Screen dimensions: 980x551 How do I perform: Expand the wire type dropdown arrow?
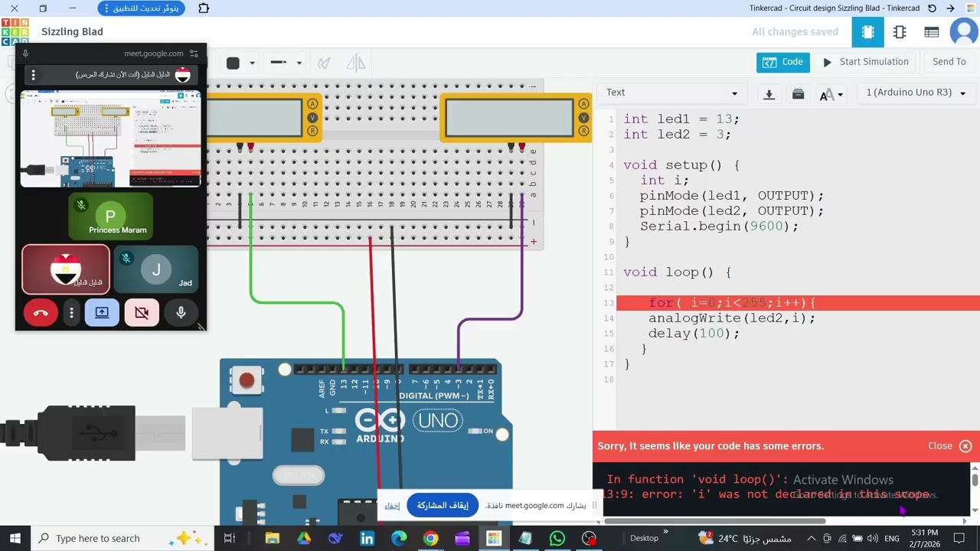299,64
